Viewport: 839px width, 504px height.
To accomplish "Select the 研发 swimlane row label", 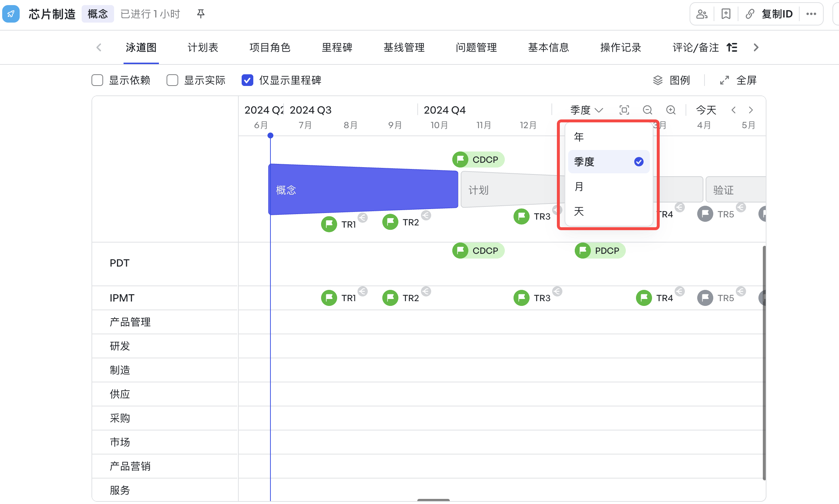I will [120, 346].
